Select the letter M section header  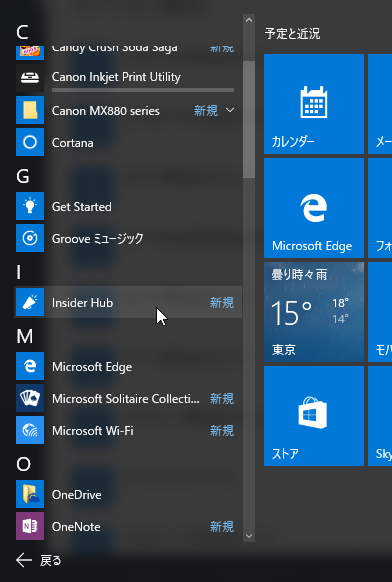24,336
